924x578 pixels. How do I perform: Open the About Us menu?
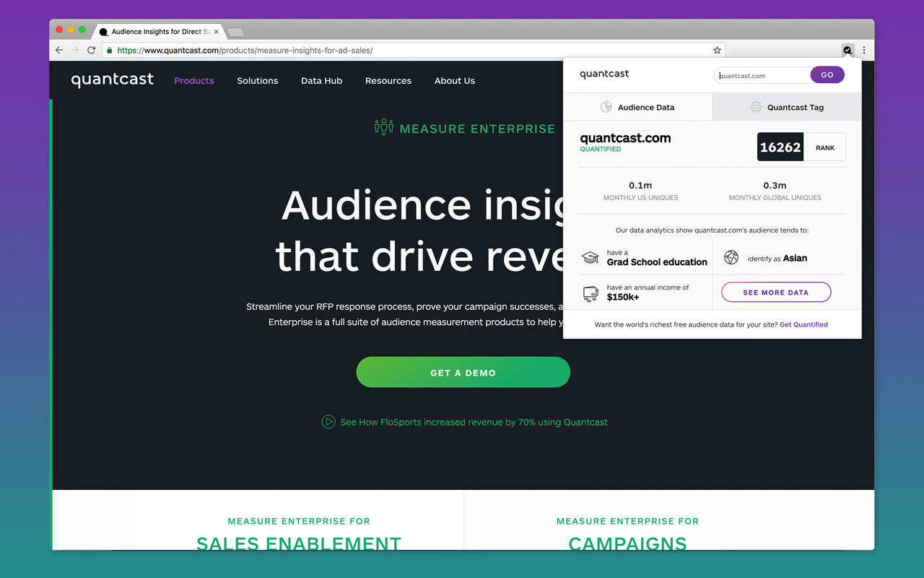(x=455, y=81)
